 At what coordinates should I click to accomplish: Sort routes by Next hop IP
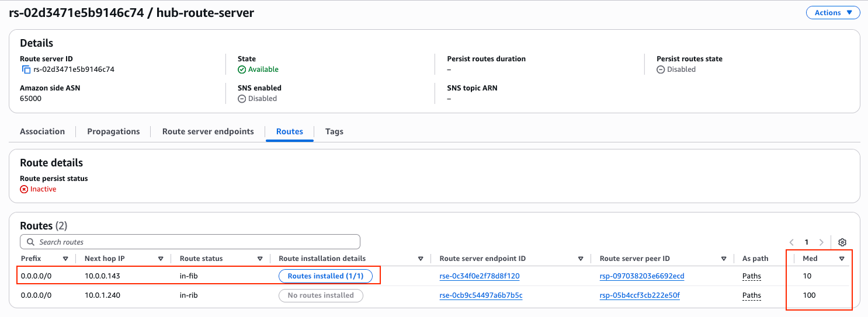(x=161, y=259)
